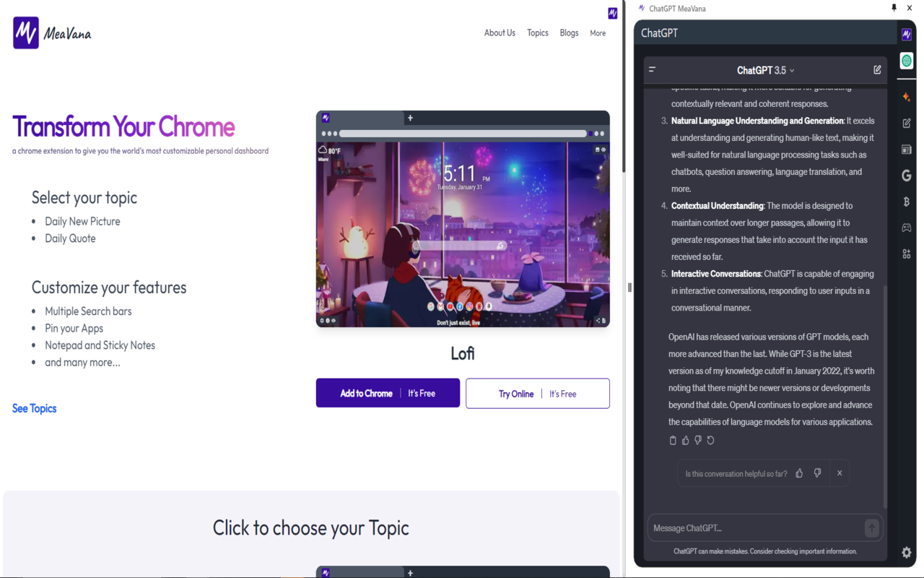Like the response using thumbs up below message
The height and width of the screenshot is (578, 924).
[x=686, y=440]
